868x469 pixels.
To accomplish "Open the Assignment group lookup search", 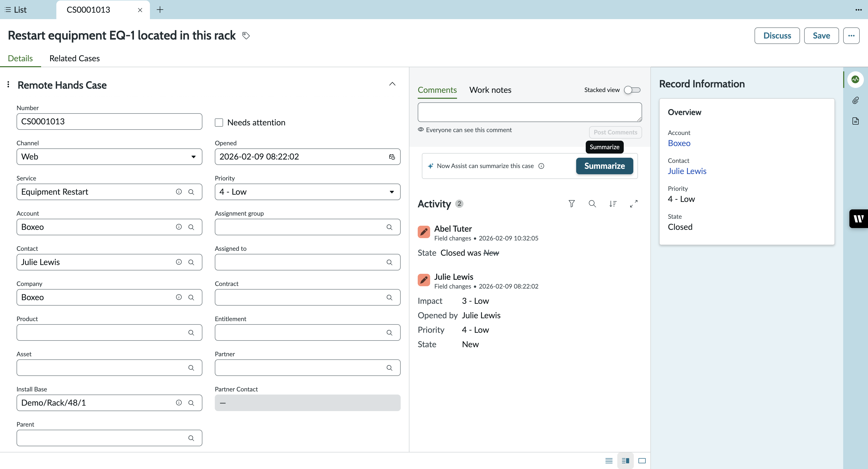I will click(389, 227).
